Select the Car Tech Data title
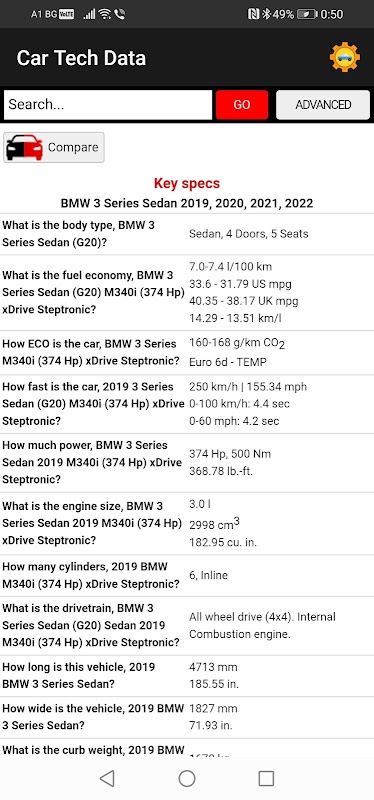This screenshot has height=800, width=374. point(81,58)
